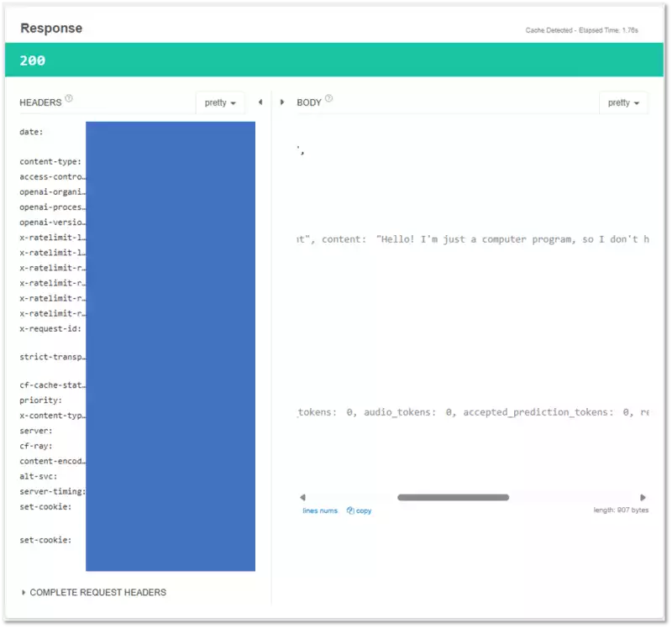
Task: Select the strict-transp… header name
Action: pos(52,357)
